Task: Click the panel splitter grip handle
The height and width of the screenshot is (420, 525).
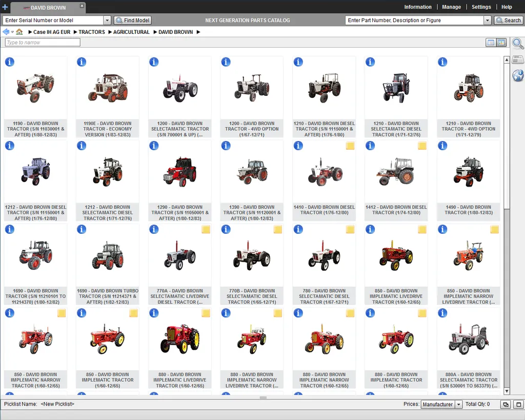Action: 263,397
